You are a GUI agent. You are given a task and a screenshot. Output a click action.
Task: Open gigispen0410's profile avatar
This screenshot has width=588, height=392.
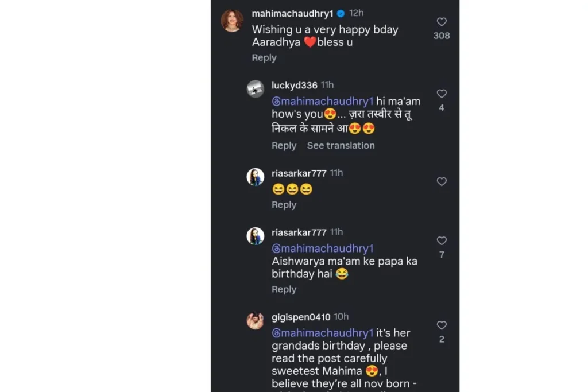[256, 321]
